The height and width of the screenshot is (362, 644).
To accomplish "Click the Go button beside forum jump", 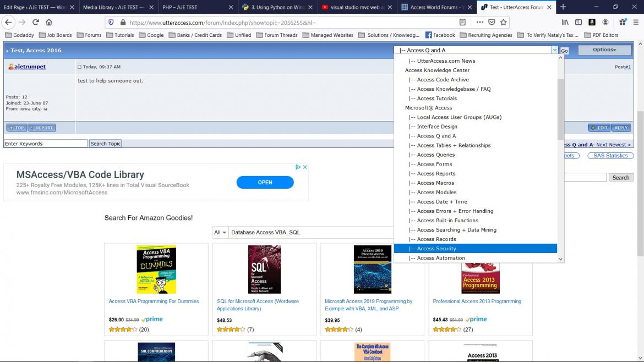I will [564, 51].
